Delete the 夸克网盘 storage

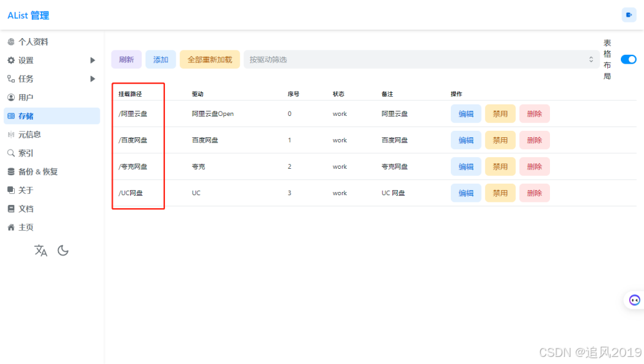coord(535,166)
